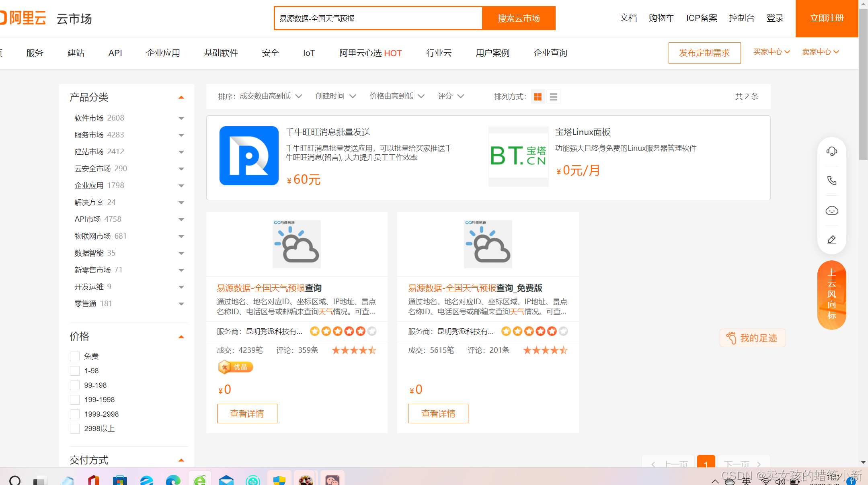Image resolution: width=868 pixels, height=485 pixels.
Task: Collapse the 价格 filter section
Action: [181, 337]
